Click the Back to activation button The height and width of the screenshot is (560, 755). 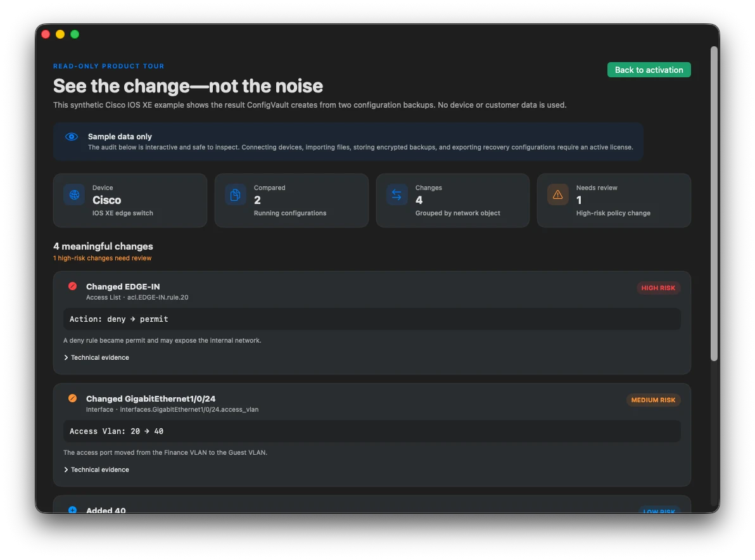coord(649,70)
